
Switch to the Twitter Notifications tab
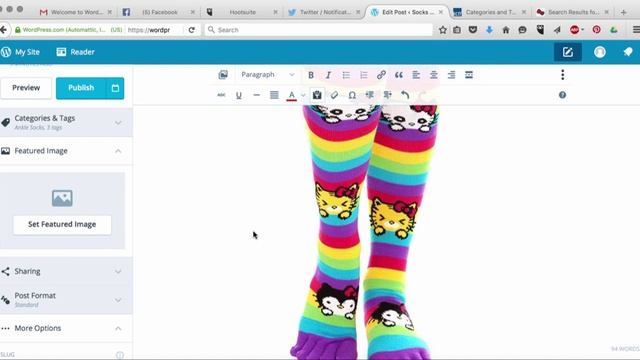pyautogui.click(x=325, y=12)
